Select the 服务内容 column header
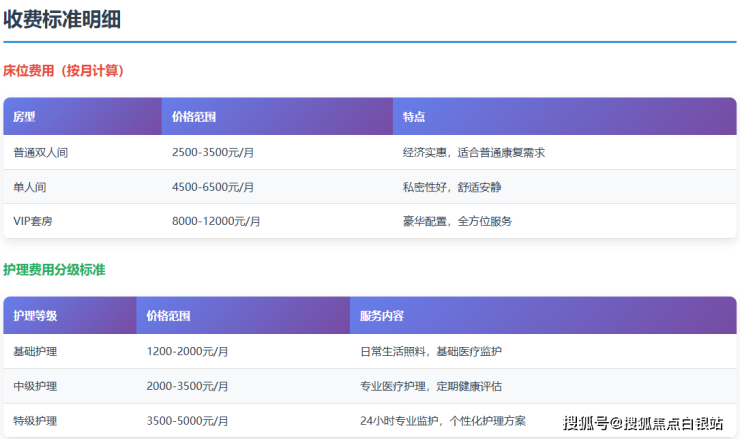The image size is (740, 439). 382,316
